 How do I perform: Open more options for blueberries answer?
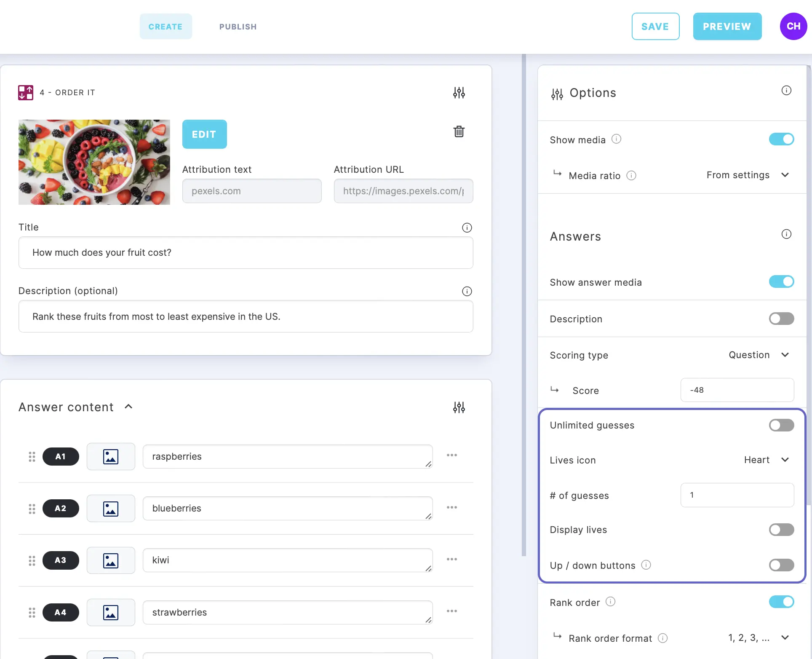point(452,507)
